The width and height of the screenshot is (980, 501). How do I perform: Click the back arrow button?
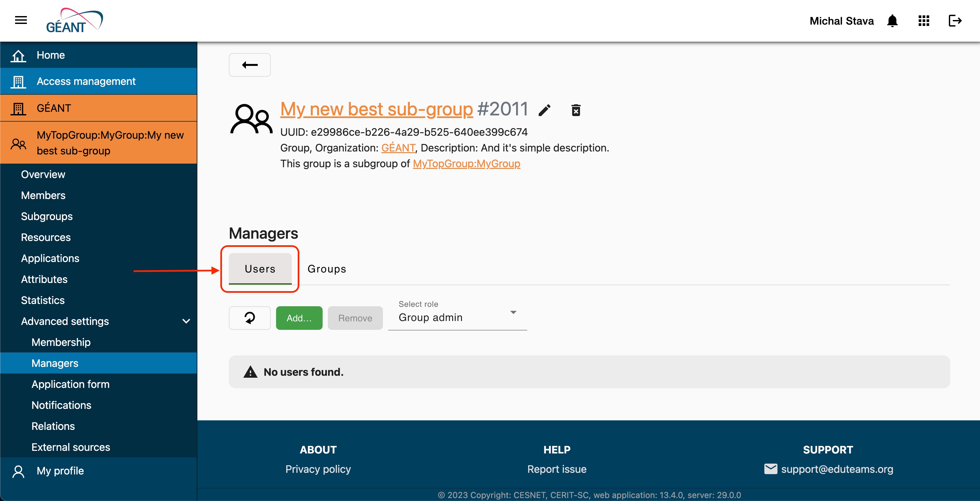250,65
